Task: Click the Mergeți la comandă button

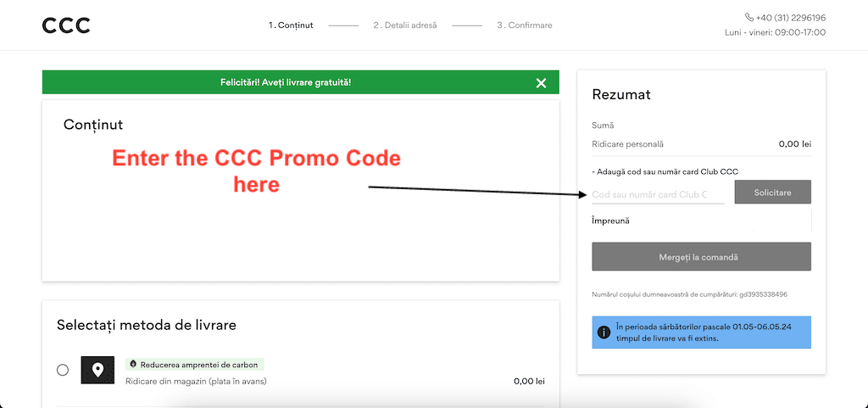Action: [x=701, y=257]
